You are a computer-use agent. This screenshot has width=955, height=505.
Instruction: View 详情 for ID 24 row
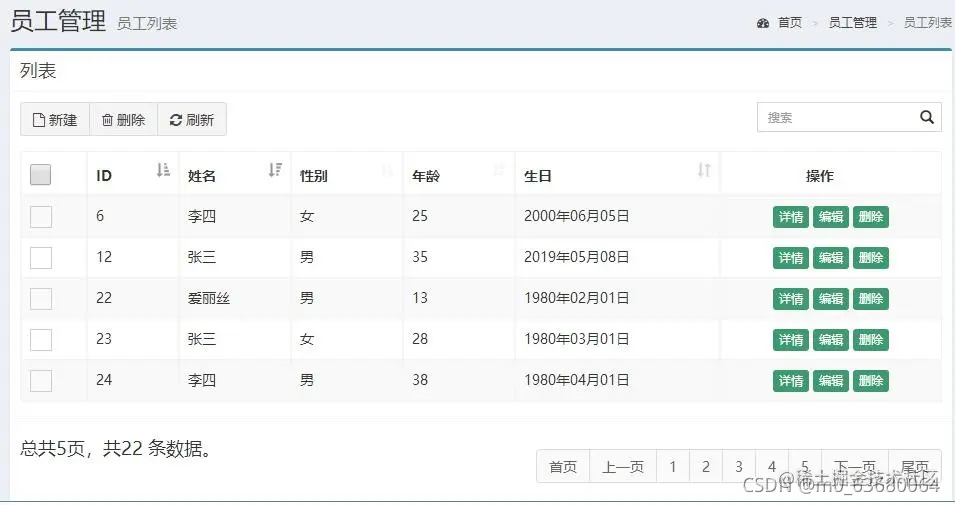coord(791,381)
